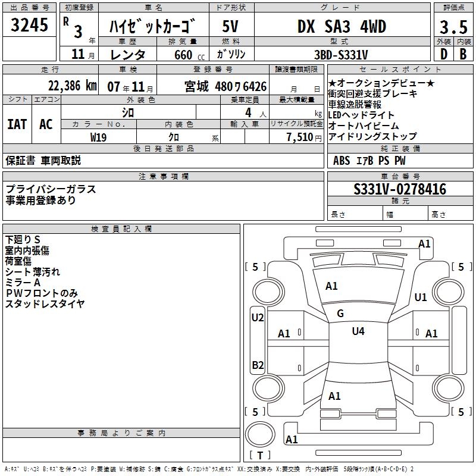The width and height of the screenshot is (476, 476).
Task: Select inspector note スタッドレスタイヤ
Action: pos(45,303)
